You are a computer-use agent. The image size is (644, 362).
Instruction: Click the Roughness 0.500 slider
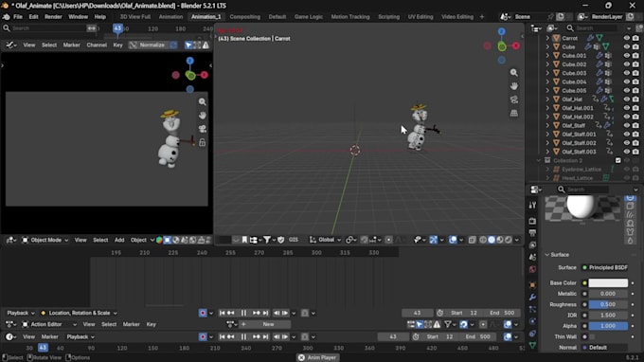coord(608,304)
